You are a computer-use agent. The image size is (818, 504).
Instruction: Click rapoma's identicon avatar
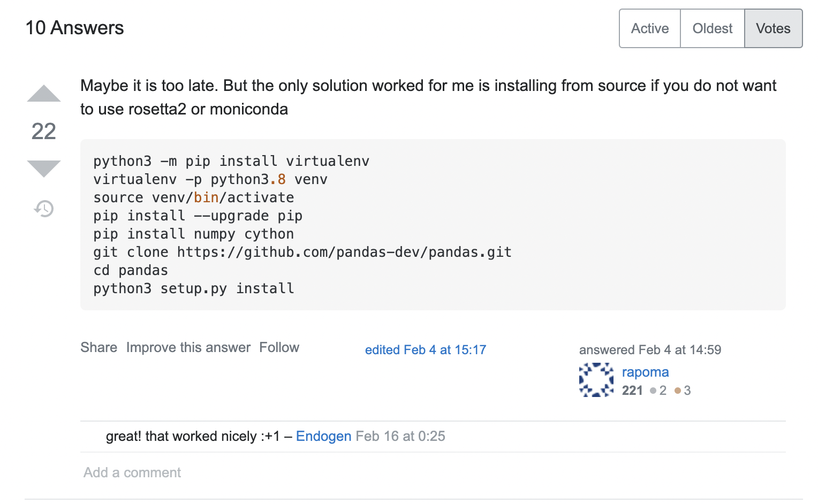click(596, 380)
